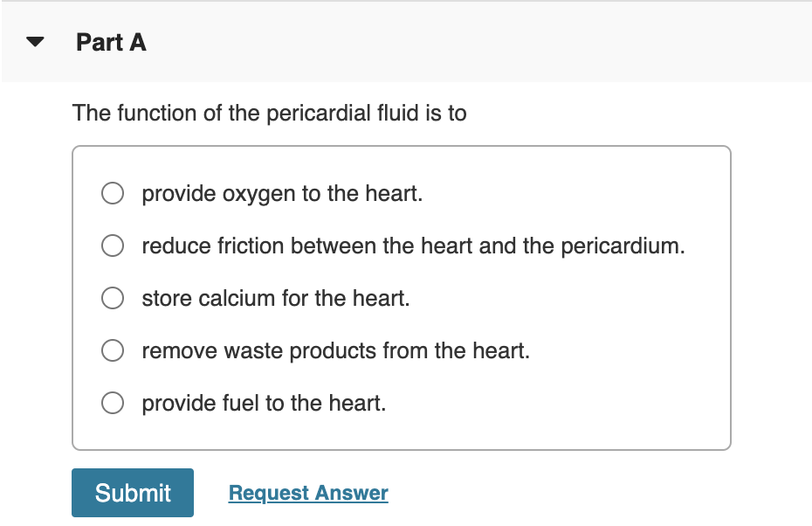Click the "remove waste products from the heart." text
812x526 pixels.
click(335, 351)
